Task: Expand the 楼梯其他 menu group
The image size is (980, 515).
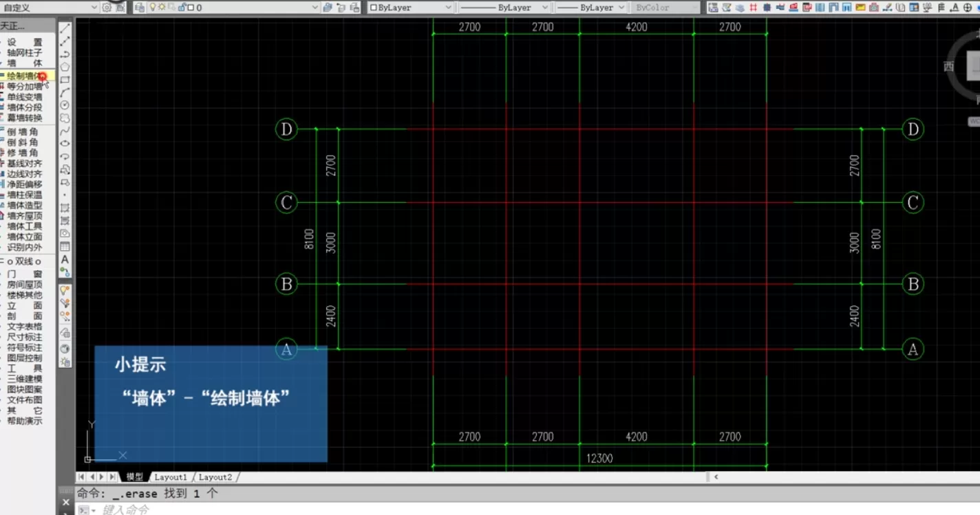Action: tap(25, 294)
